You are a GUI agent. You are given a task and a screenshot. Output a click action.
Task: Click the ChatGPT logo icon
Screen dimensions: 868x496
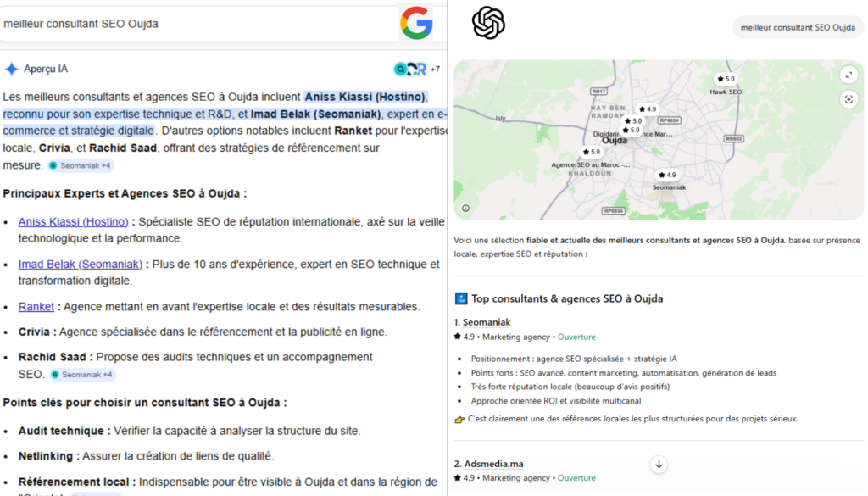tap(488, 23)
